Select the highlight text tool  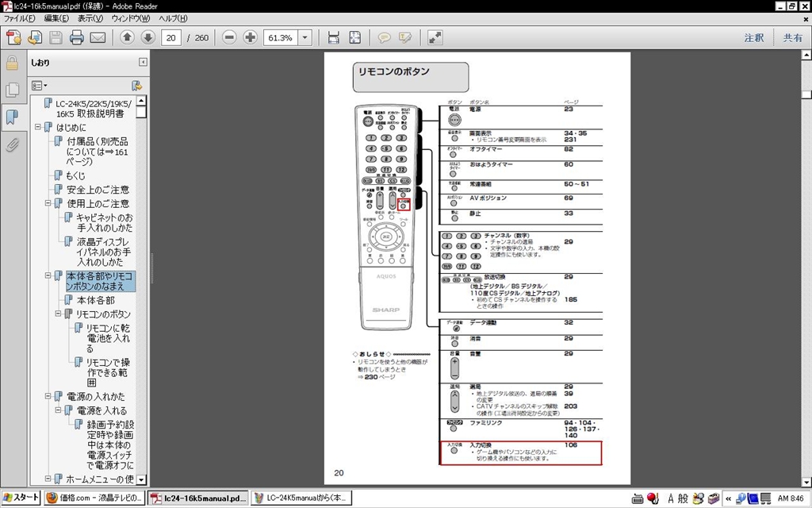tap(405, 37)
